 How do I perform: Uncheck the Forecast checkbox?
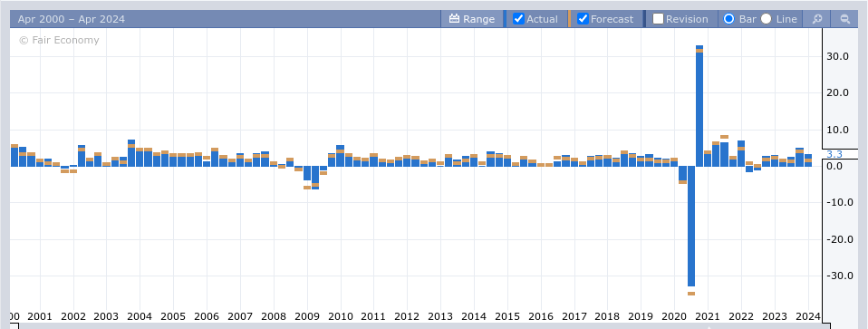coord(583,19)
